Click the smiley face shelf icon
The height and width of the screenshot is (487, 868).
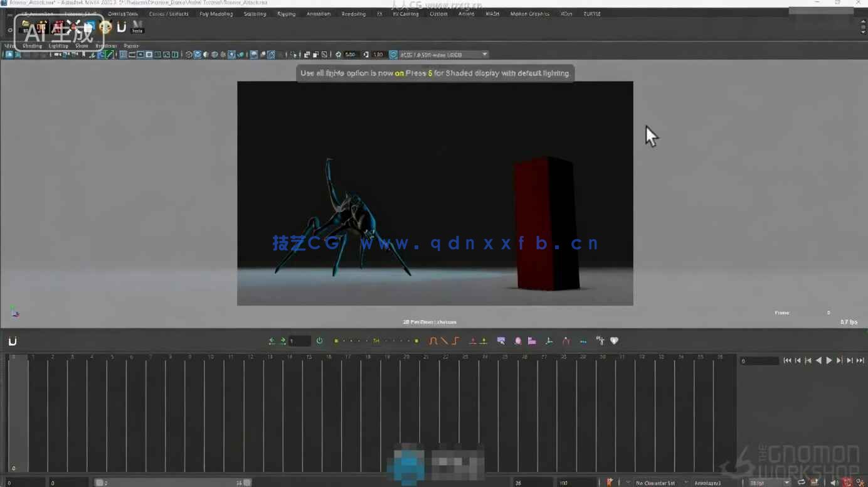(105, 27)
